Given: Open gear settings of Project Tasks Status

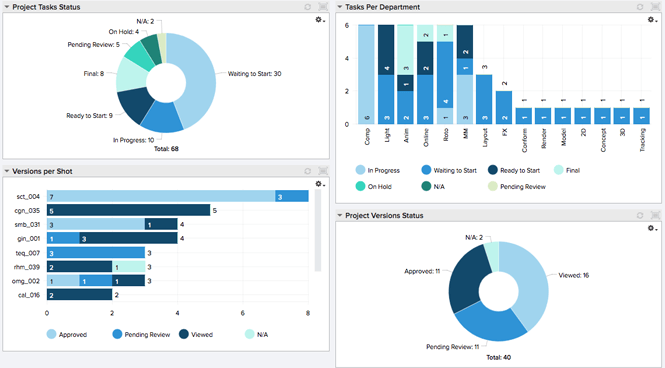Looking at the screenshot, I should pyautogui.click(x=319, y=20).
